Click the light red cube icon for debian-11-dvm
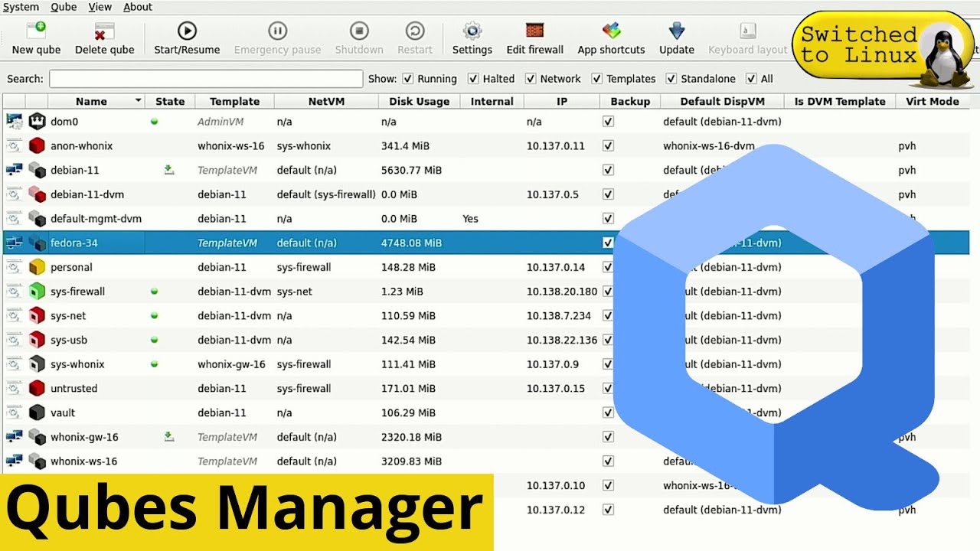980x551 pixels. coord(37,194)
